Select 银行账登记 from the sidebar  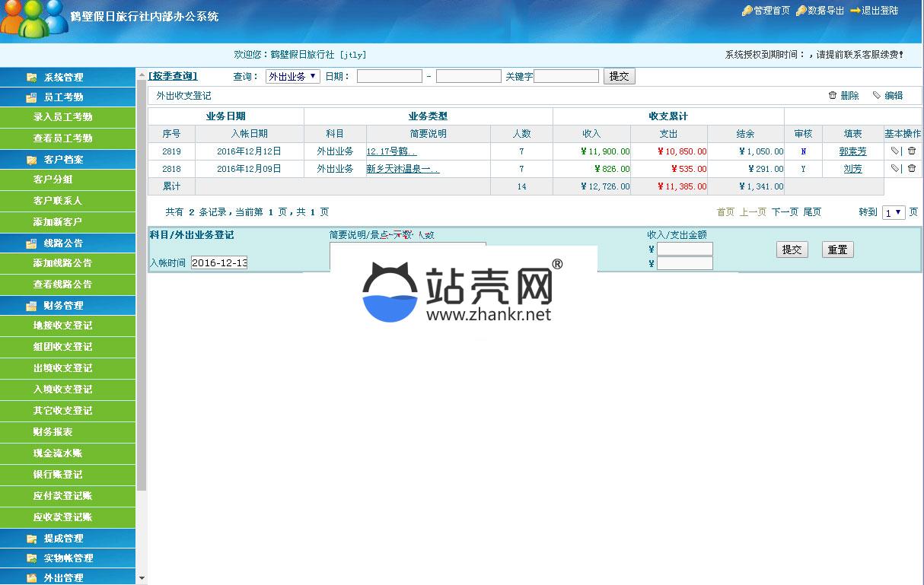pos(57,475)
